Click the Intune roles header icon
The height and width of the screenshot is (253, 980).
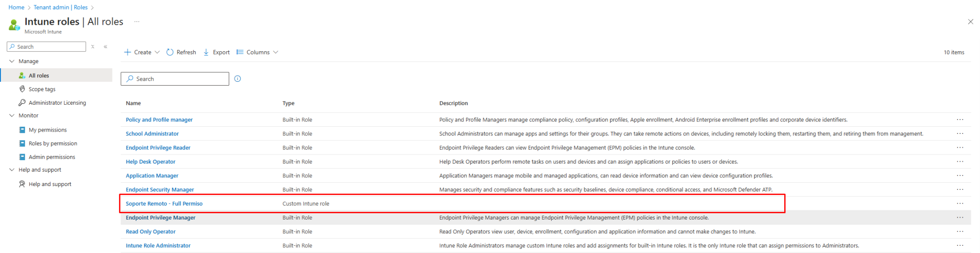point(14,24)
